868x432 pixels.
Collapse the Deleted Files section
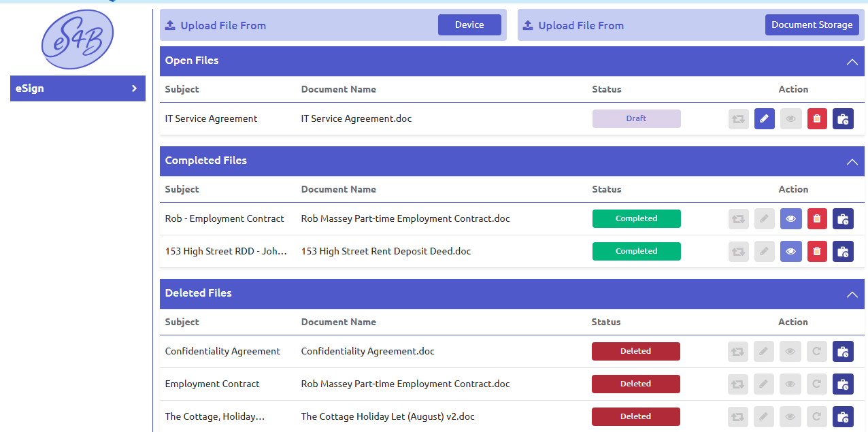coord(852,295)
